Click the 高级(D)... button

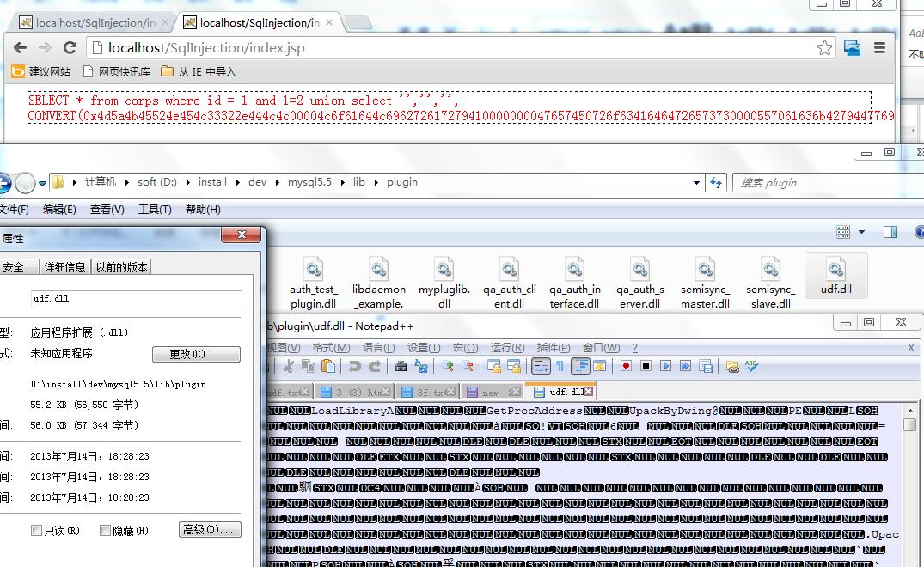click(x=210, y=529)
